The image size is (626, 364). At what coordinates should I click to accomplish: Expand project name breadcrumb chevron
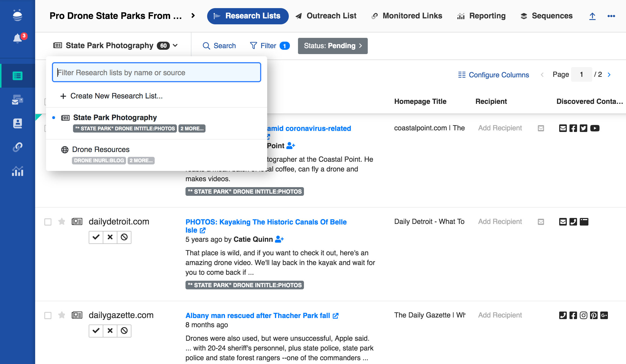[x=193, y=16]
